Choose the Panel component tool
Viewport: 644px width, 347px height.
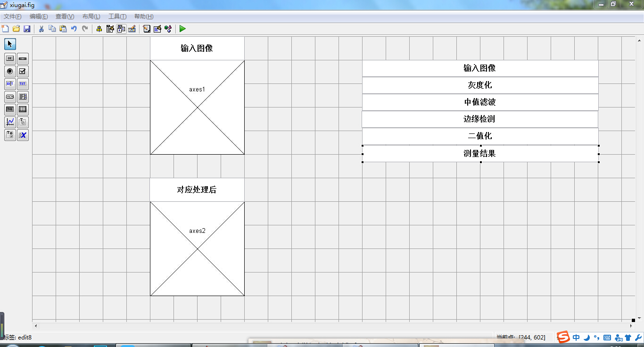pos(23,122)
